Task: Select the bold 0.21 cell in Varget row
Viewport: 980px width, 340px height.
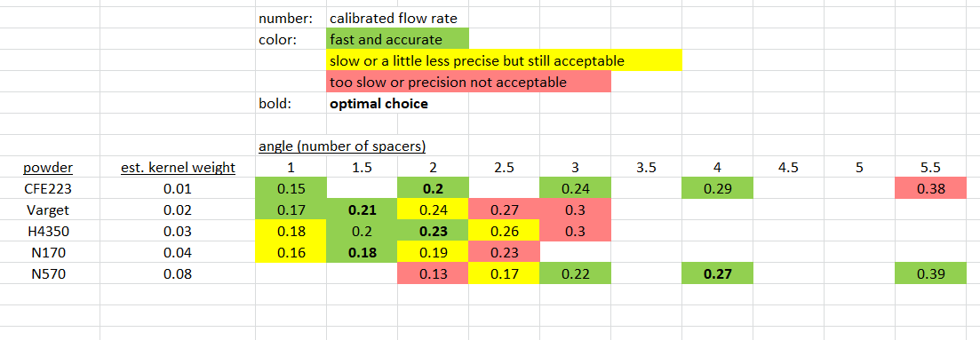Action: pyautogui.click(x=362, y=210)
